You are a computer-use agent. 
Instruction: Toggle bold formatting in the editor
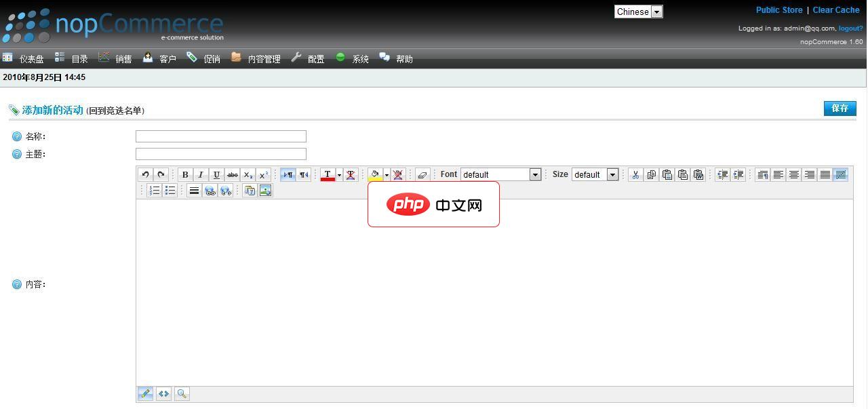[x=185, y=174]
